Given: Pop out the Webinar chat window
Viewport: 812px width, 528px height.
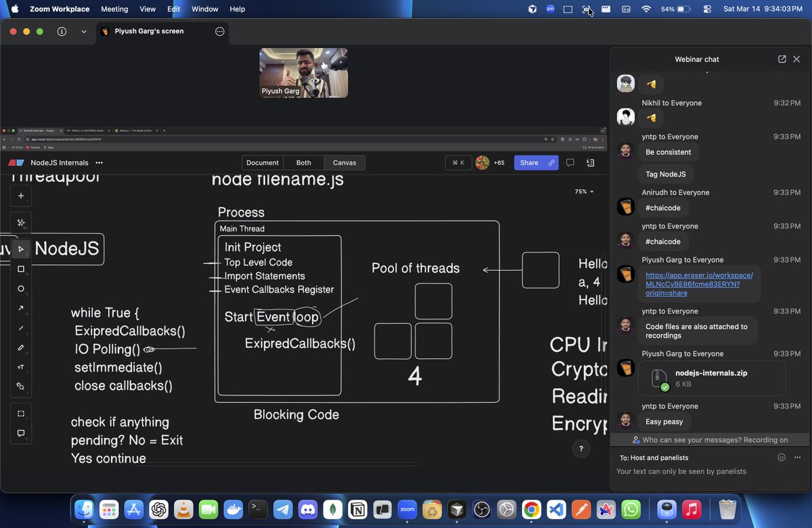Looking at the screenshot, I should [782, 59].
